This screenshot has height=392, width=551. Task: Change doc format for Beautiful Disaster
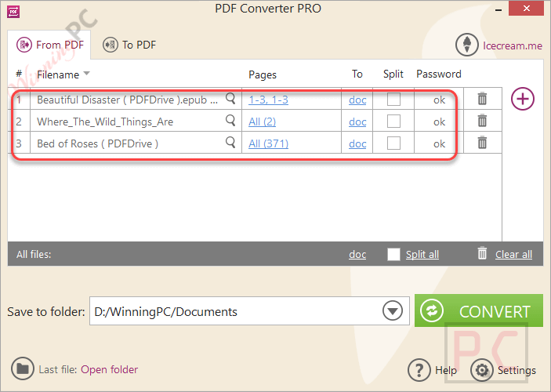(x=357, y=100)
